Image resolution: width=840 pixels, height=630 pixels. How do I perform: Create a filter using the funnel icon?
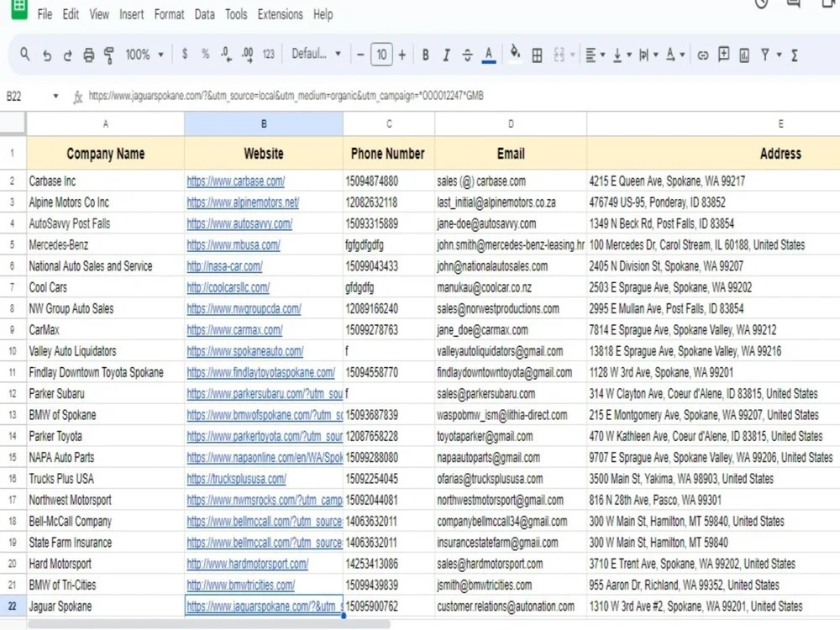coord(766,54)
